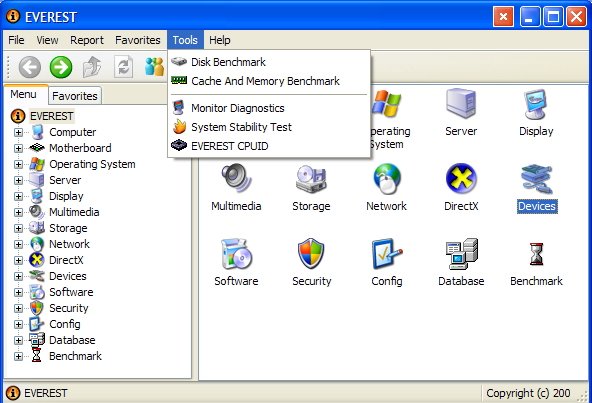This screenshot has width=592, height=403.
Task: Expand the Benchmark tree node
Action: point(18,356)
